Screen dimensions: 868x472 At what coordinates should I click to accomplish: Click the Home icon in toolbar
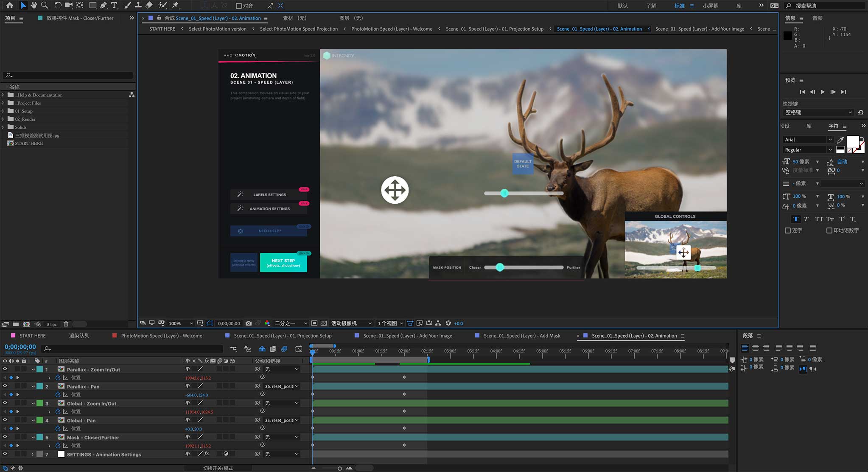(9, 6)
